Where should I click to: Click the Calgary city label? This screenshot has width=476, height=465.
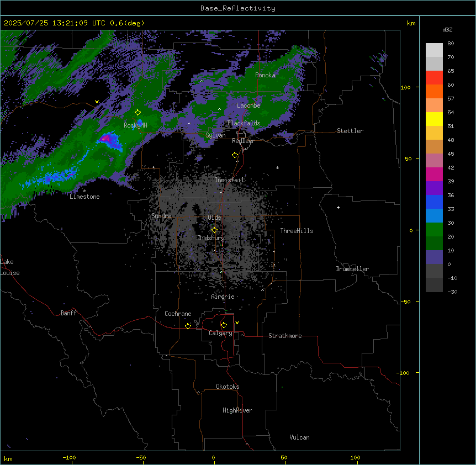click(220, 333)
